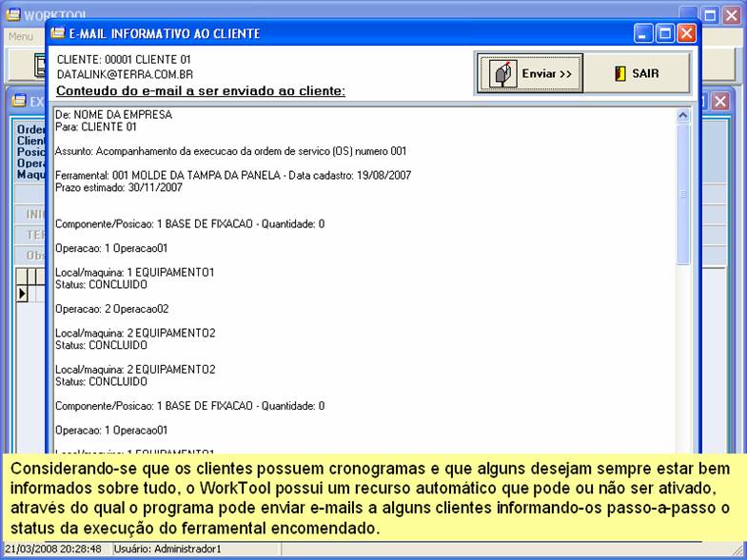Click line 'Ferramental: 001 MOLDE DA TAMPA DA PANELA'
The image size is (747, 560).
233,175
